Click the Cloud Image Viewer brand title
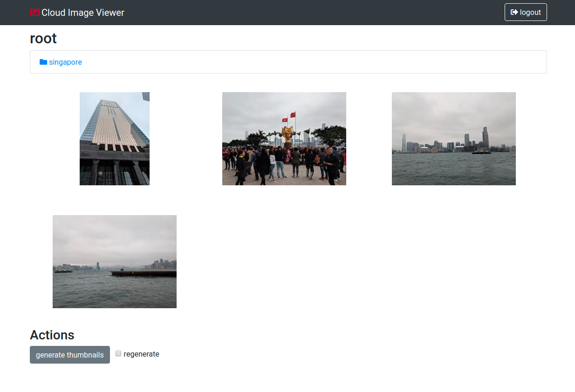The width and height of the screenshot is (575, 392). coord(82,13)
